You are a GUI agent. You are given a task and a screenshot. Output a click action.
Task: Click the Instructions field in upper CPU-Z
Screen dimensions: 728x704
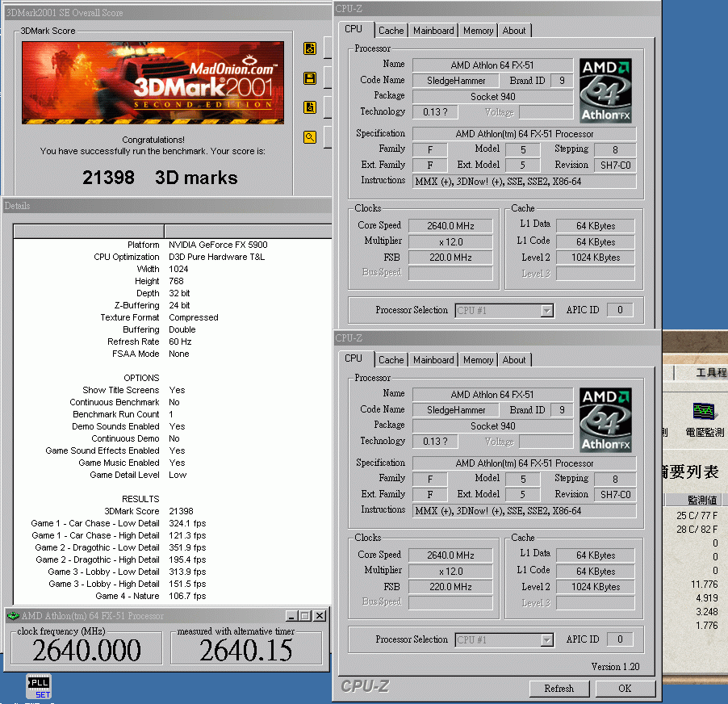pyautogui.click(x=524, y=182)
